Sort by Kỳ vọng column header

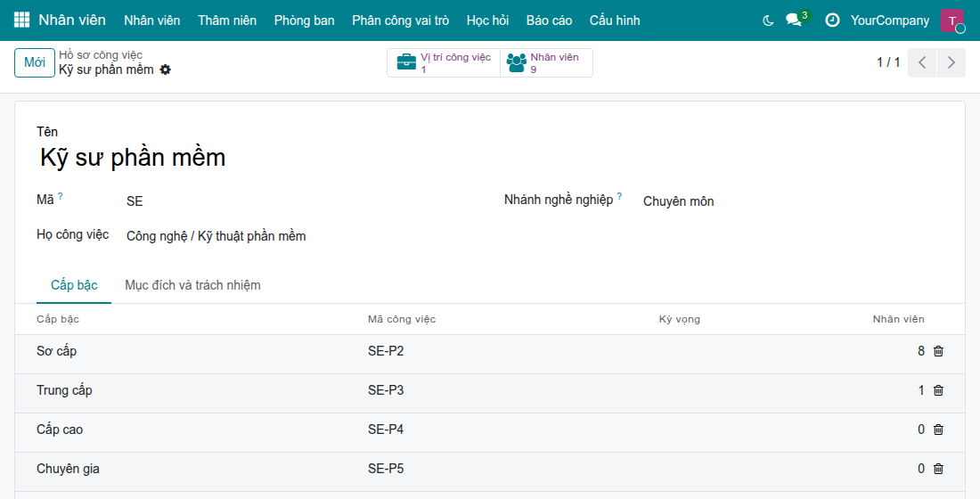680,319
